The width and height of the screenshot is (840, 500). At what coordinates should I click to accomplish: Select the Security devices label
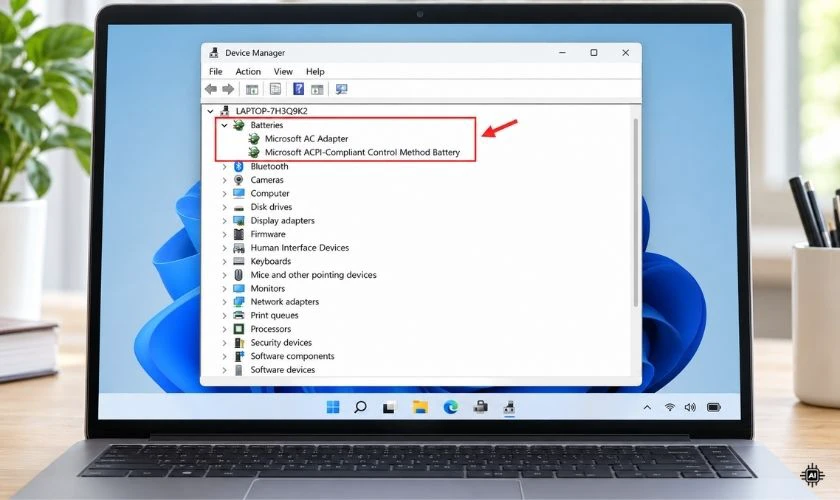click(281, 342)
